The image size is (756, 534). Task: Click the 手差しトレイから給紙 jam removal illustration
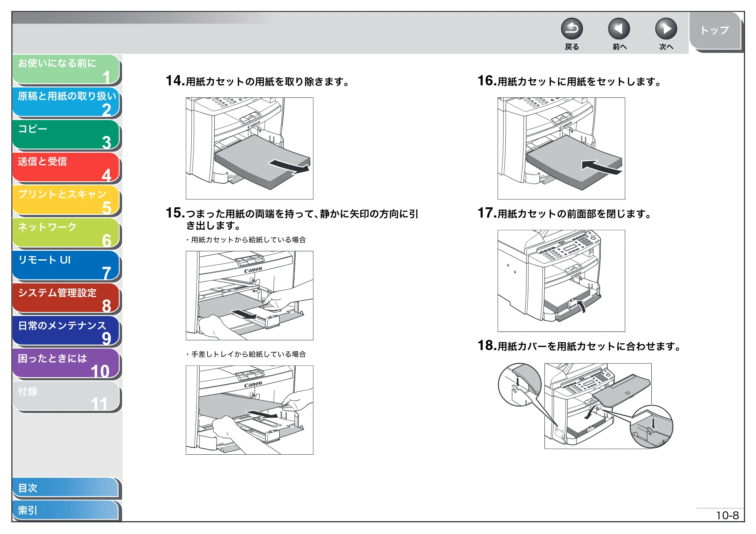click(x=249, y=410)
